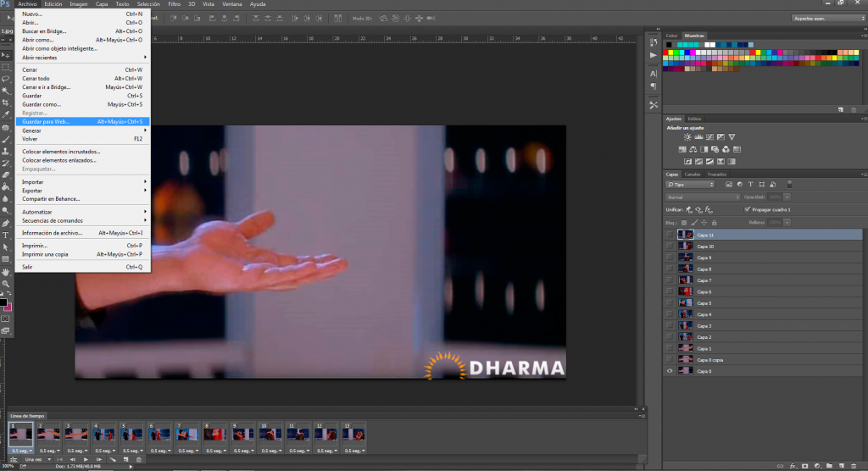The width and height of the screenshot is (868, 471).
Task: Expand the Abrir recientes submenu
Action: [x=83, y=58]
